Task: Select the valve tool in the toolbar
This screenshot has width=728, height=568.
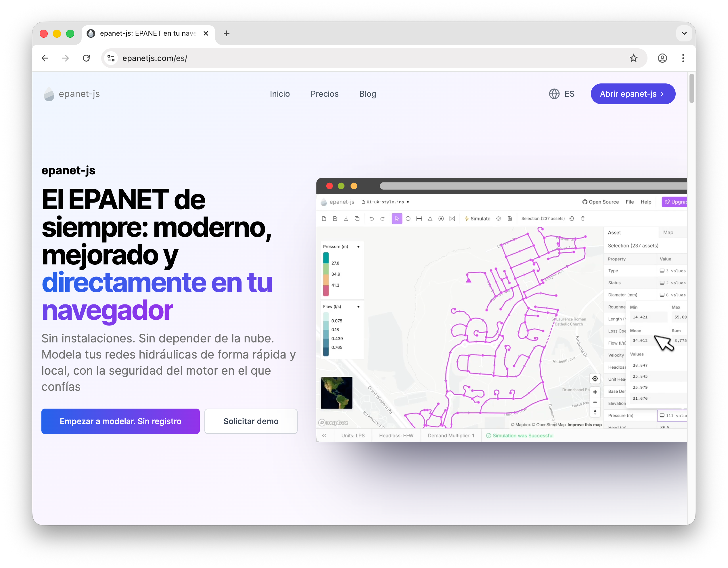Action: (x=452, y=218)
